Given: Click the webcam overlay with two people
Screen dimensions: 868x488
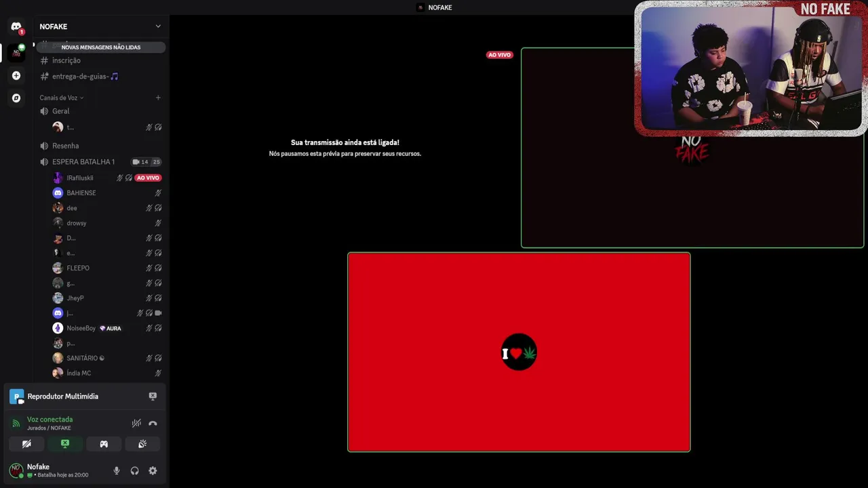Looking at the screenshot, I should (x=751, y=68).
